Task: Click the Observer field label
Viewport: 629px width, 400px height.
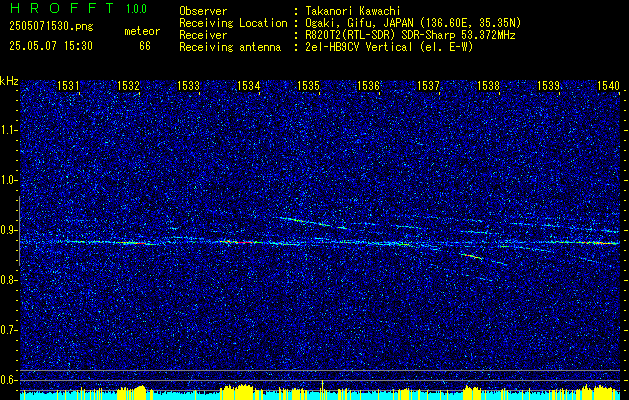Action: [203, 11]
